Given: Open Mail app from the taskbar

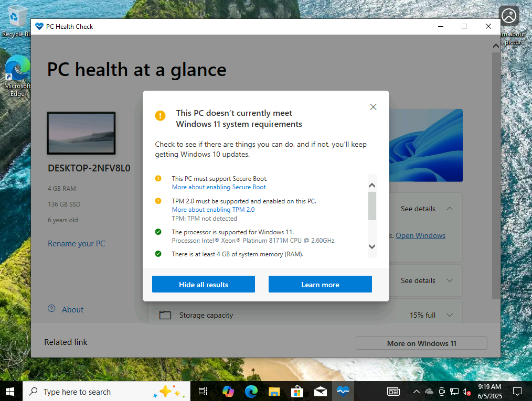Looking at the screenshot, I should click(320, 392).
